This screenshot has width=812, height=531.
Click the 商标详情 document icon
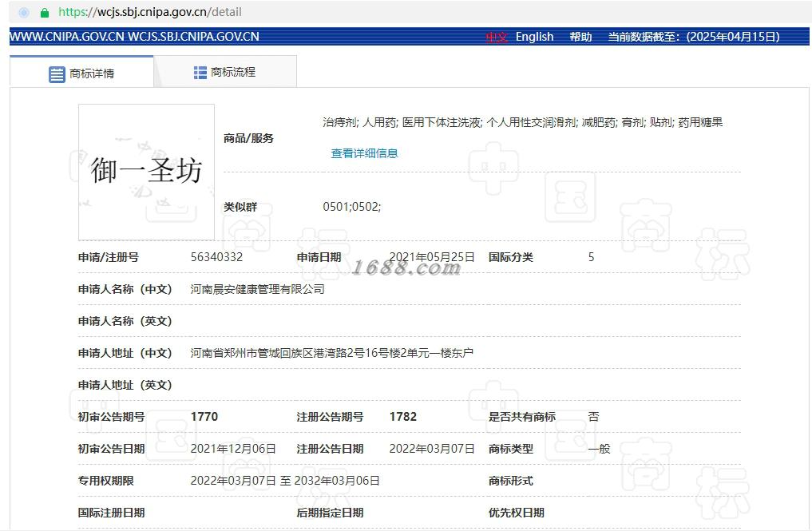[x=57, y=74]
